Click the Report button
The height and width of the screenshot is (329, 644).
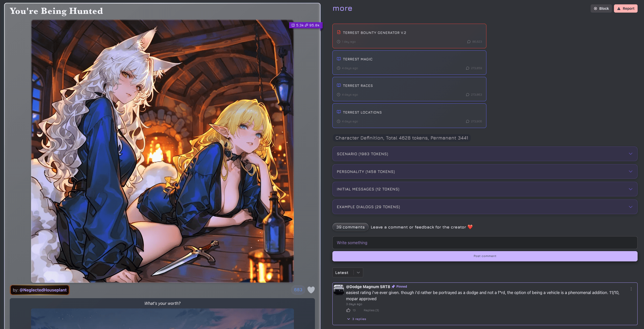(x=626, y=8)
